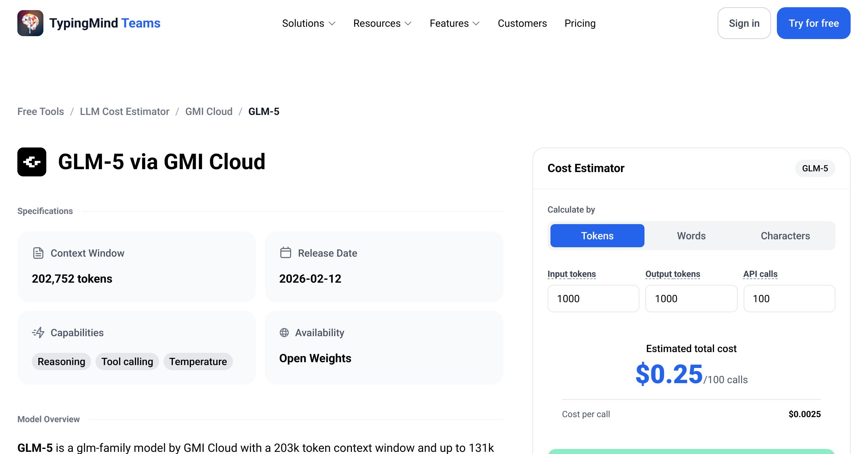Click the Output tokens field
868x454 pixels.
(692, 299)
